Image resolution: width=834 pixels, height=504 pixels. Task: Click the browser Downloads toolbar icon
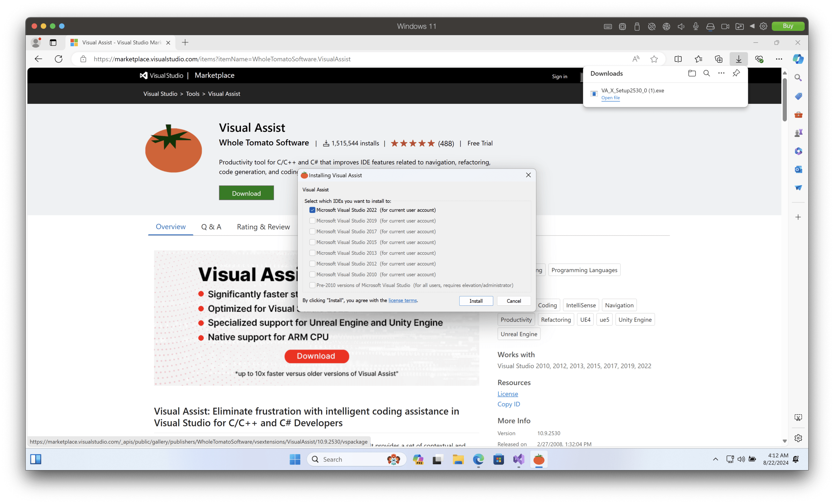(x=739, y=59)
